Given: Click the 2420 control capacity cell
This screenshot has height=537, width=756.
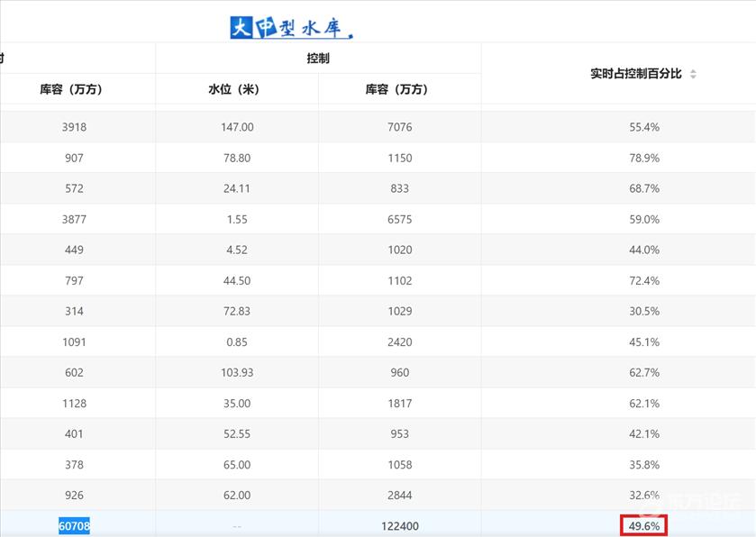Looking at the screenshot, I should (x=400, y=341).
